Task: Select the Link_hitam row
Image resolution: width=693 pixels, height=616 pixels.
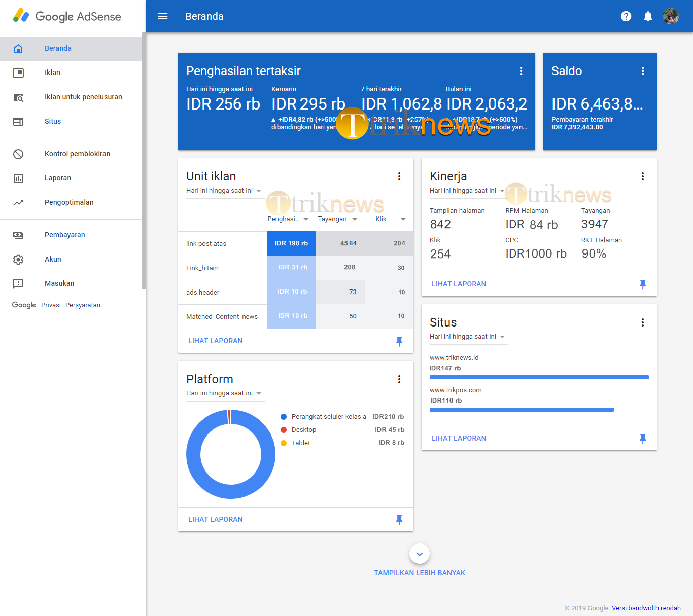Action: click(296, 268)
